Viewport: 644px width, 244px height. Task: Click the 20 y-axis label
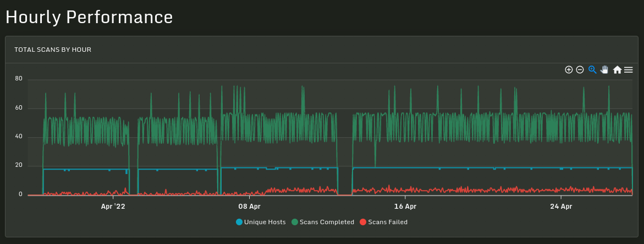click(19, 166)
